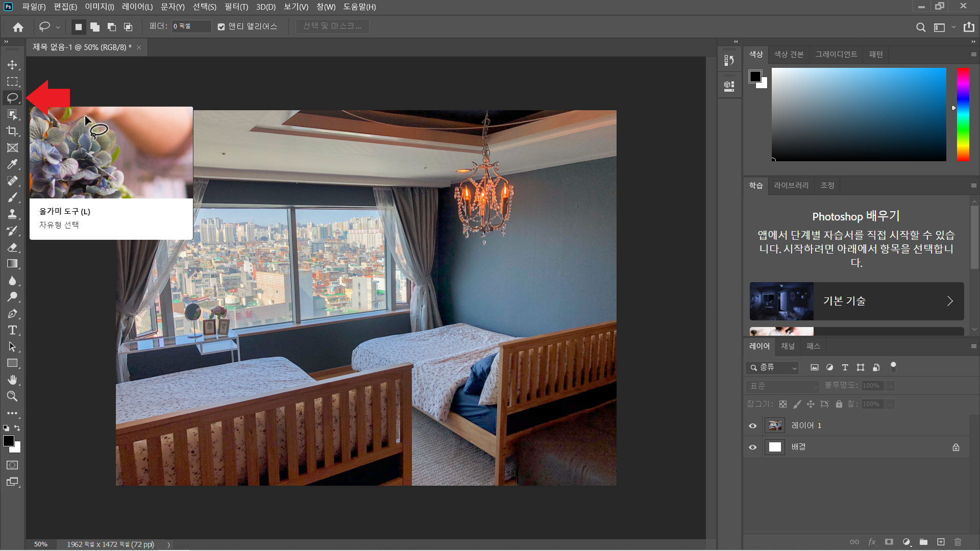Select the Hand tool
The image size is (980, 551).
tap(12, 380)
